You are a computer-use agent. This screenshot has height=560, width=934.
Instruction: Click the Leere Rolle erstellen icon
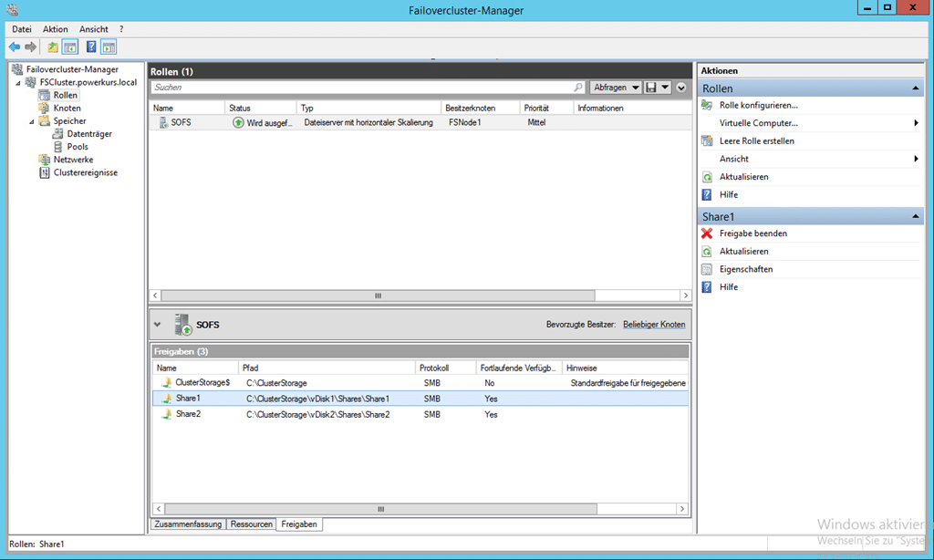pyautogui.click(x=707, y=141)
